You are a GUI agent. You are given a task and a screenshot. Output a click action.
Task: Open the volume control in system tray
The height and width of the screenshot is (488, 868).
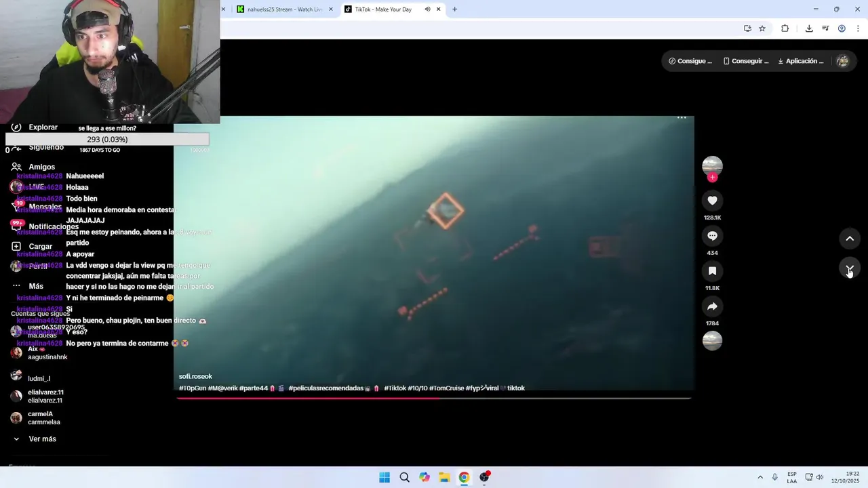point(819,477)
